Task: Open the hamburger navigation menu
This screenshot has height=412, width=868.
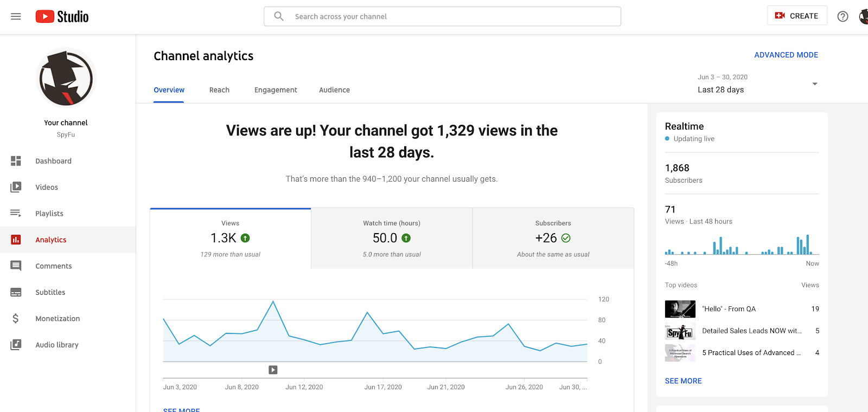Action: point(16,16)
